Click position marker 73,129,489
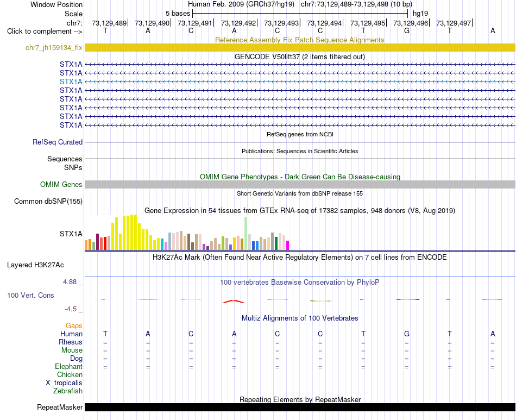 109,23
